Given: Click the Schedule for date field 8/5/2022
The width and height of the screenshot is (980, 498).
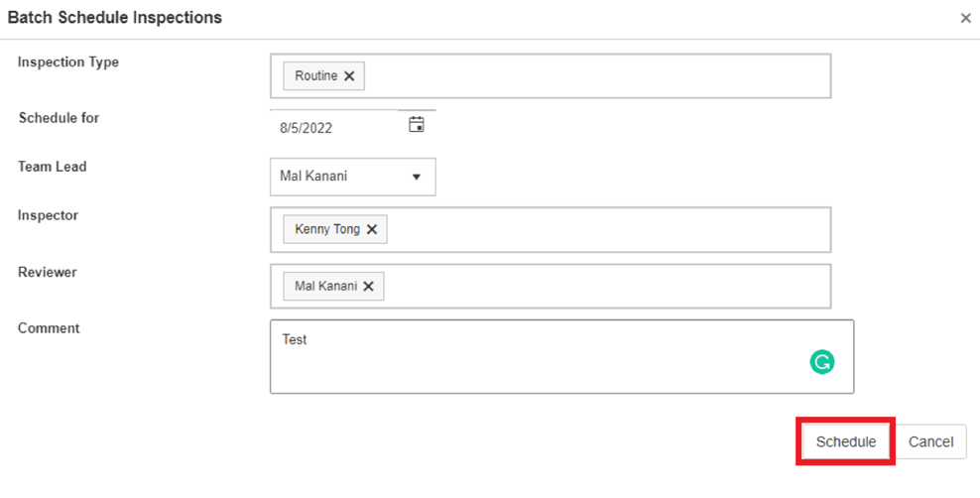Looking at the screenshot, I should 334,128.
